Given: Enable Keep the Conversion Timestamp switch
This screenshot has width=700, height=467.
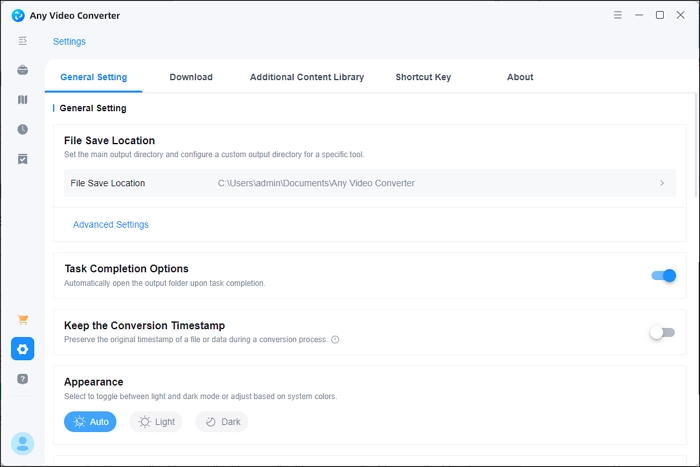Looking at the screenshot, I should (662, 333).
